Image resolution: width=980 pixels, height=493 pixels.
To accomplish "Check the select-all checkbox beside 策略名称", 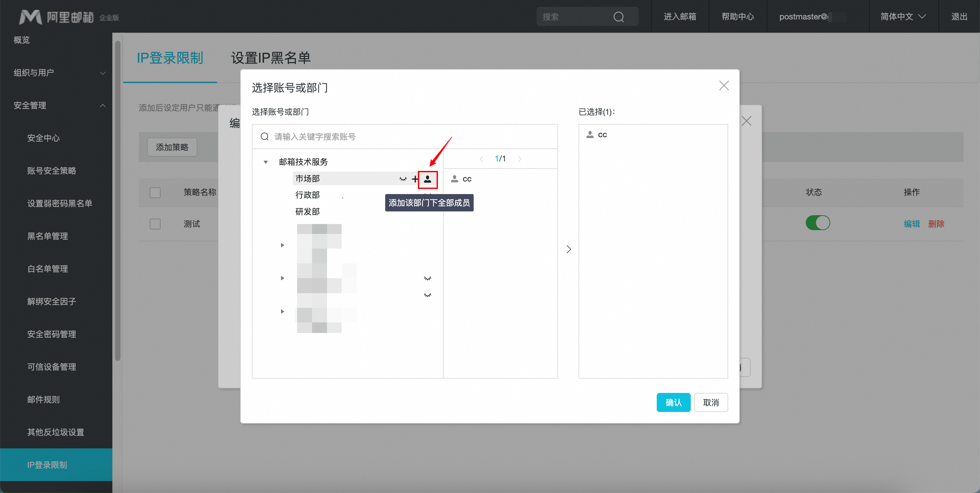I will pyautogui.click(x=155, y=192).
